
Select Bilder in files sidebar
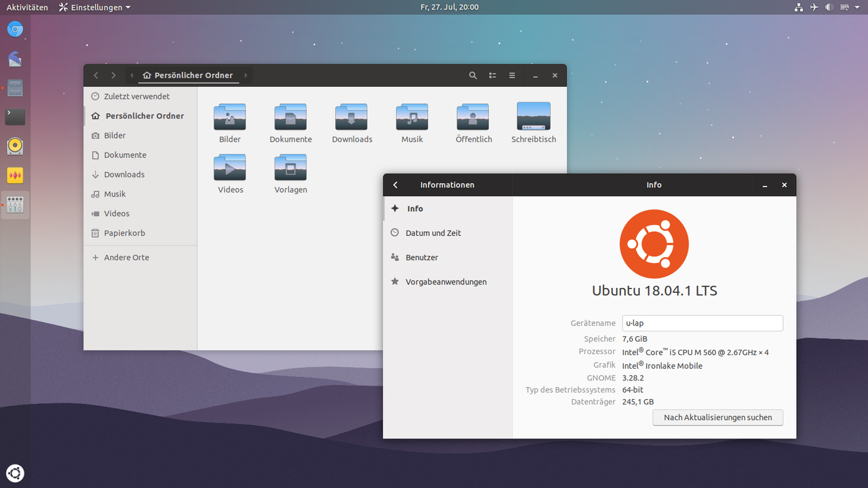(x=140, y=136)
